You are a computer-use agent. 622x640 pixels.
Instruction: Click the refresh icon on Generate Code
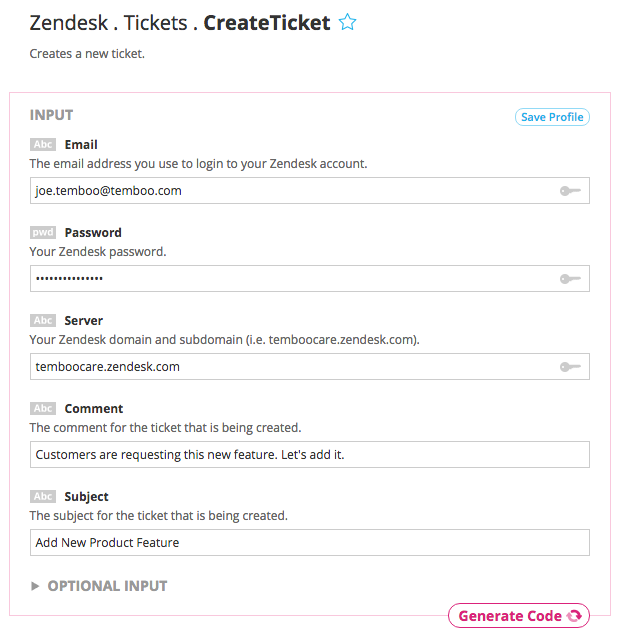pos(574,616)
